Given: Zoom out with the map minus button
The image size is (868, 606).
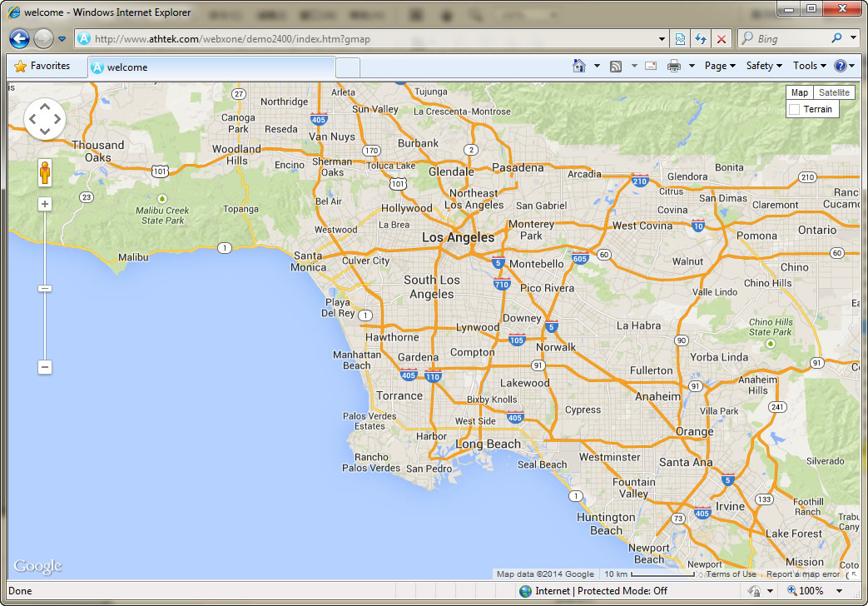Looking at the screenshot, I should coord(45,367).
